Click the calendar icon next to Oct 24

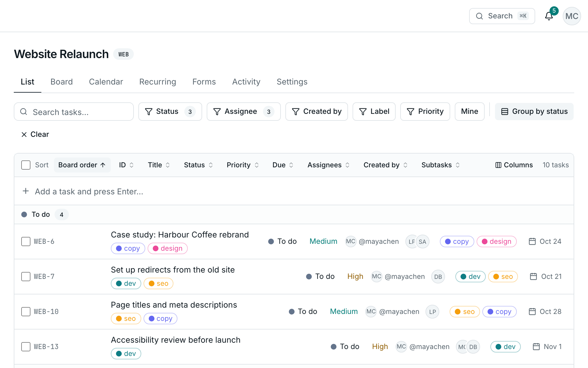532,241
